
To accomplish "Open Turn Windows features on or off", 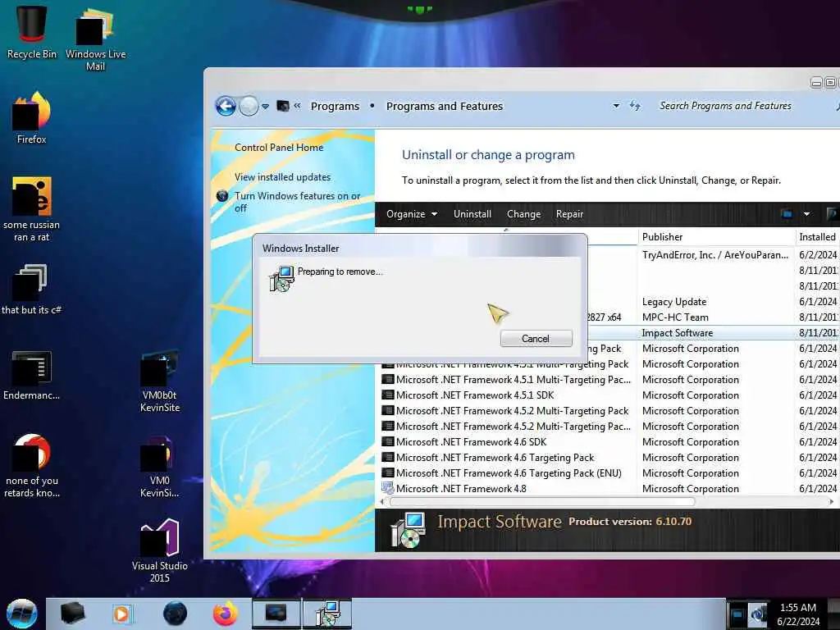I will click(x=297, y=202).
